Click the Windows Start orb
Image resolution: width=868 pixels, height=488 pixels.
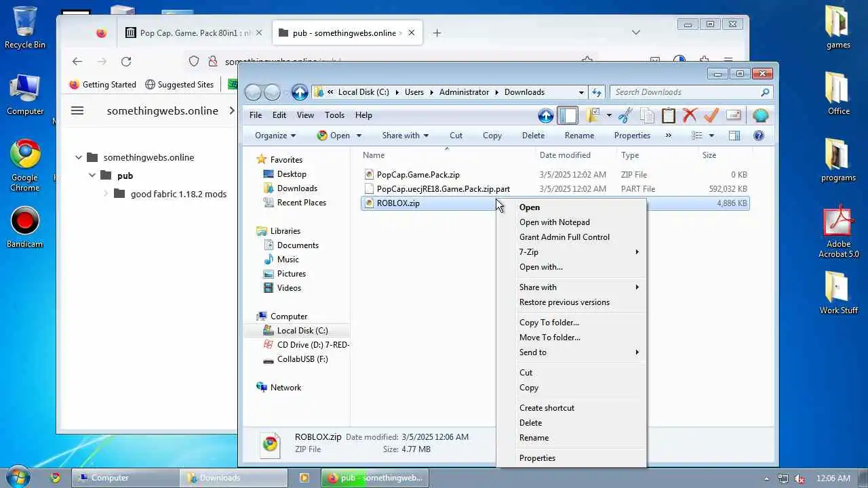point(18,477)
